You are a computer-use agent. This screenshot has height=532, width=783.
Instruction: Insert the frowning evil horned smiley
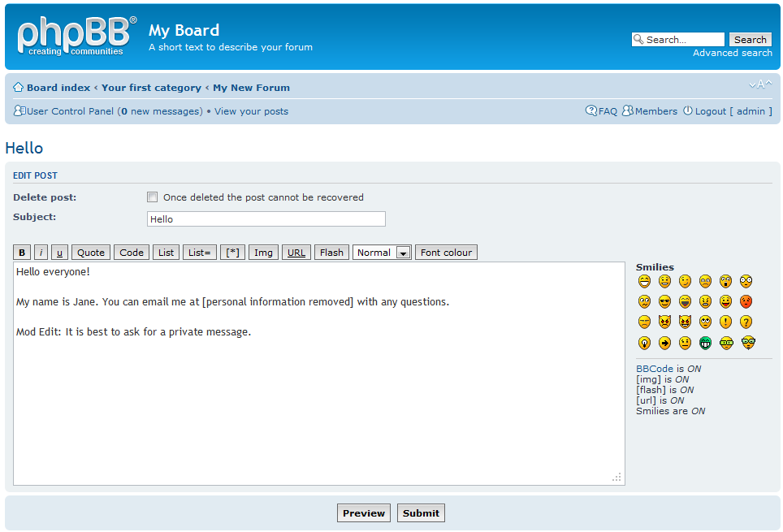point(664,322)
